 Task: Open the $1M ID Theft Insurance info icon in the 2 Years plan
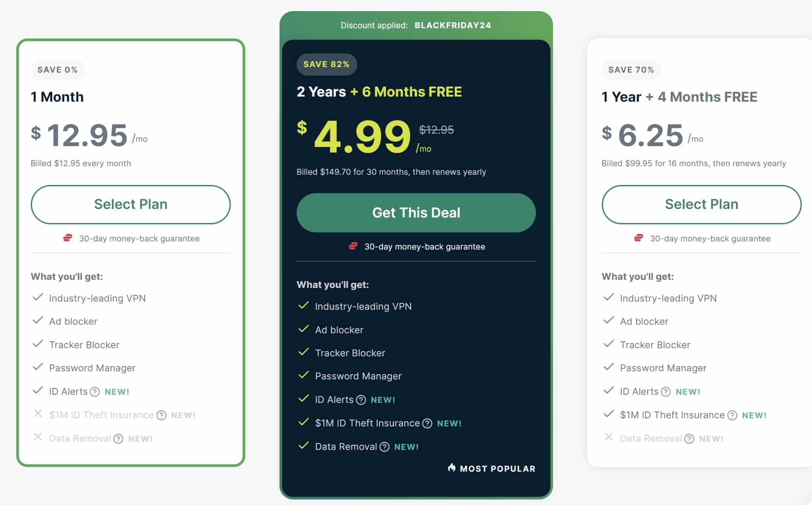click(x=427, y=423)
